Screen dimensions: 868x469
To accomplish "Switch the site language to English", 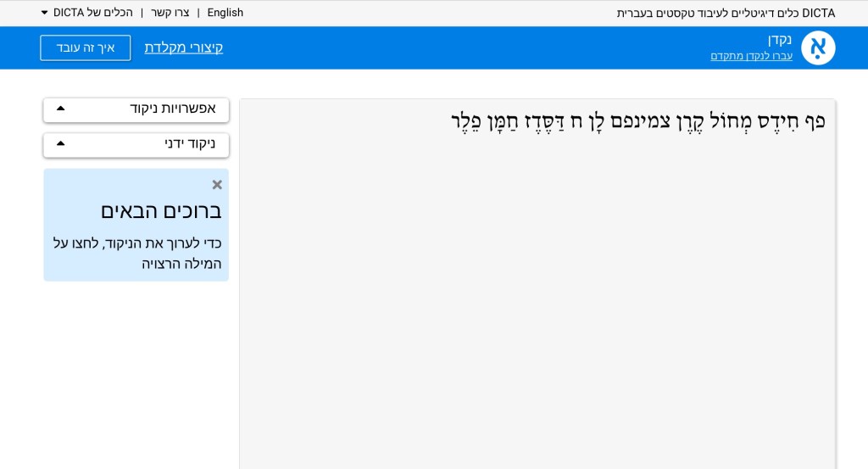I will pyautogui.click(x=225, y=13).
